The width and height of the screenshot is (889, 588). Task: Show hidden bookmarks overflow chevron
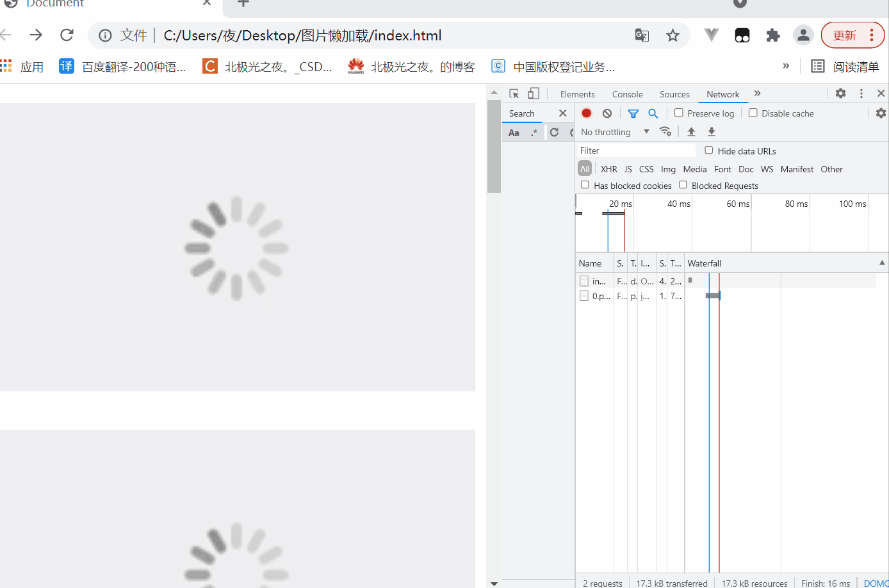[x=786, y=66]
